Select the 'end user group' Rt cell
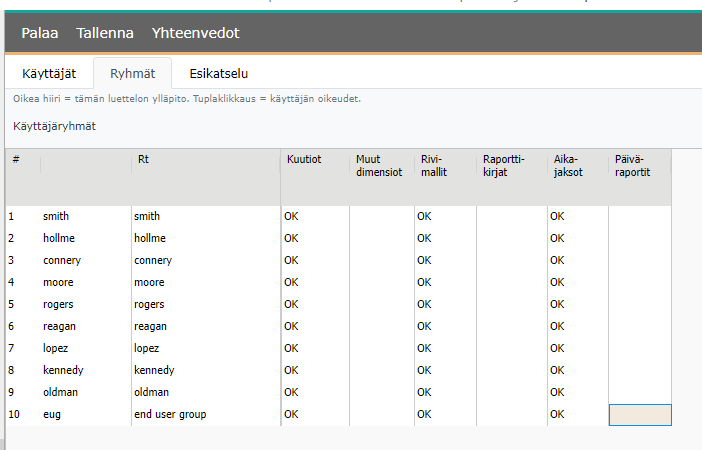 (170, 414)
